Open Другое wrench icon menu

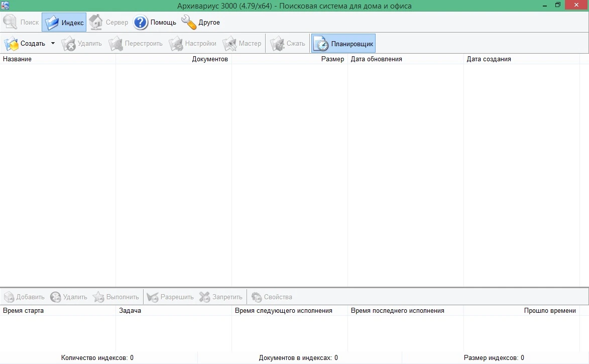[189, 22]
